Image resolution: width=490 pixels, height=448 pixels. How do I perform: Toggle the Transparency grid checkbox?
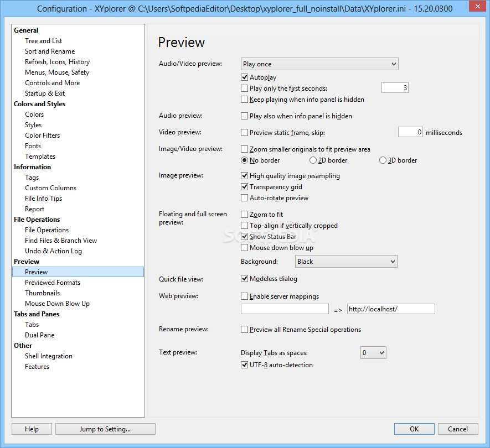tap(244, 187)
